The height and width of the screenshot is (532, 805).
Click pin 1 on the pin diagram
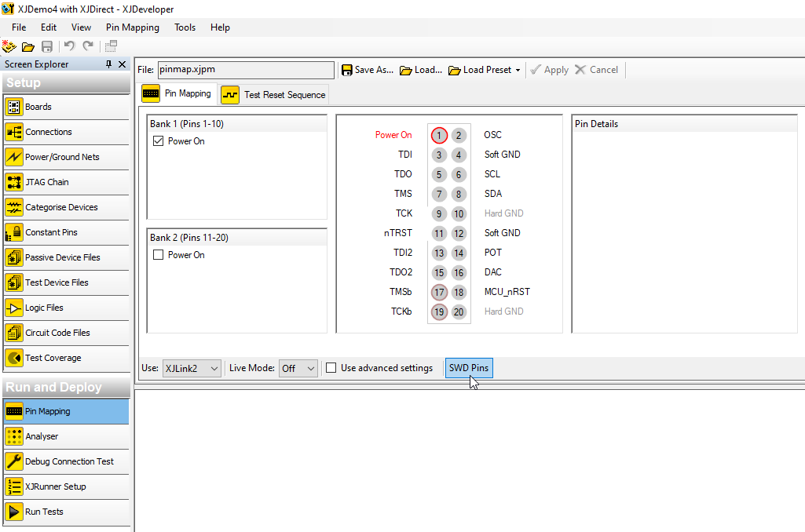(x=439, y=135)
